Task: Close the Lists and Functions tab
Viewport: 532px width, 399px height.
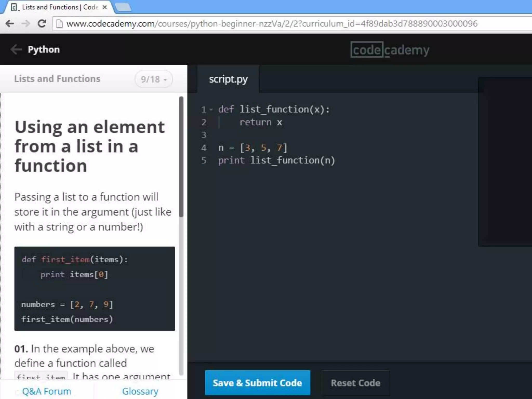Action: (105, 7)
